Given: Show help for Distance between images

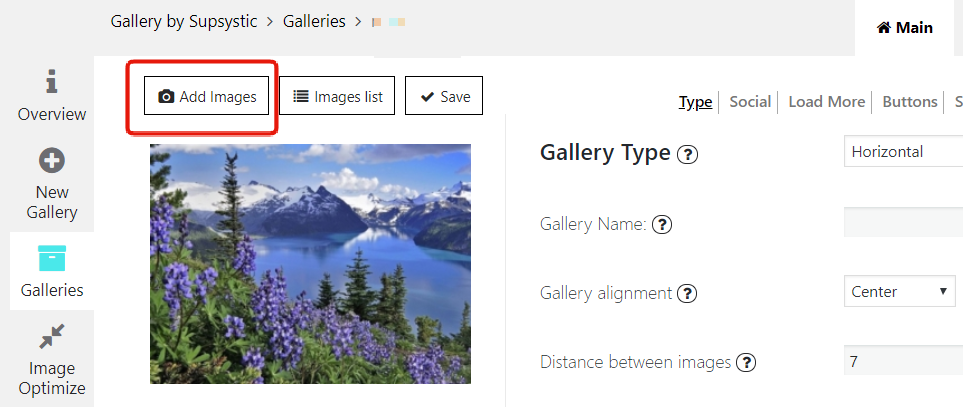Looking at the screenshot, I should point(746,362).
